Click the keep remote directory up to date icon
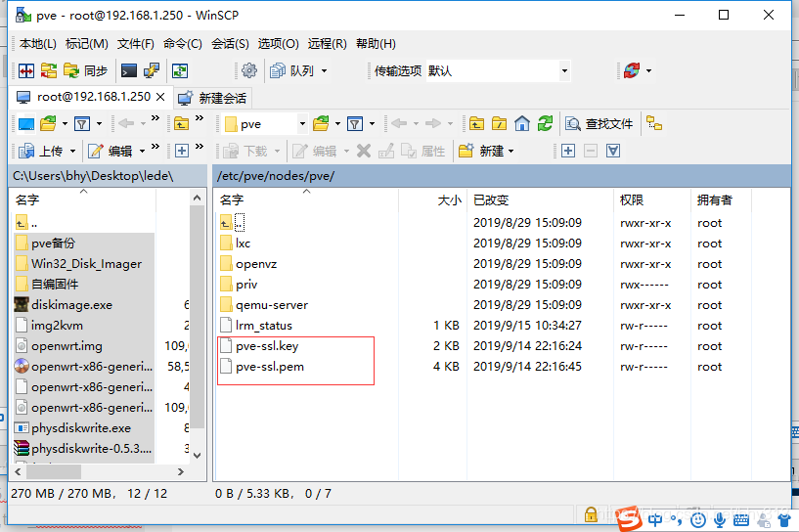 pos(179,70)
